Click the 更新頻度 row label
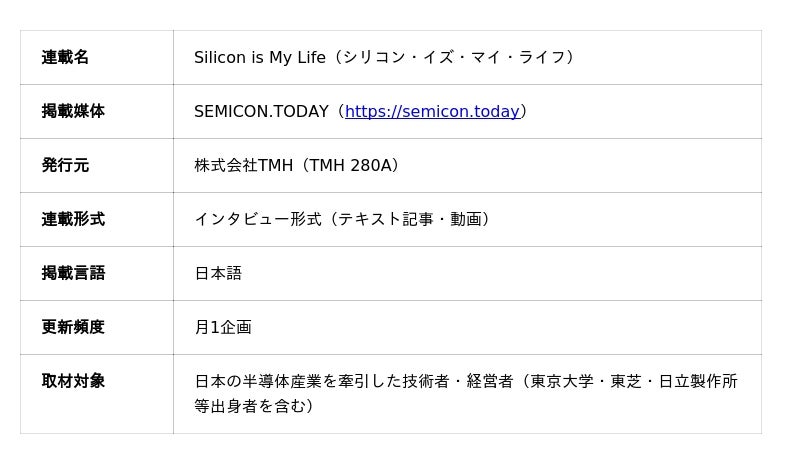The height and width of the screenshot is (464, 800). [x=73, y=328]
